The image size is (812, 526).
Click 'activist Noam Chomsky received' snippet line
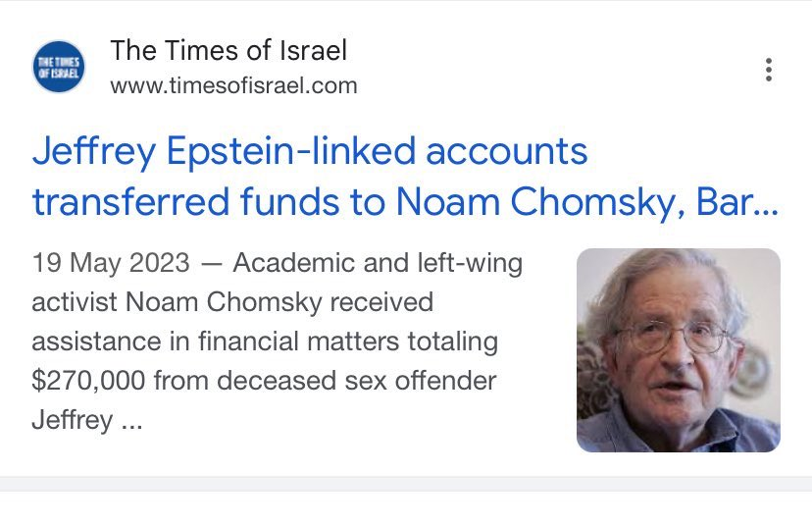[x=231, y=302]
